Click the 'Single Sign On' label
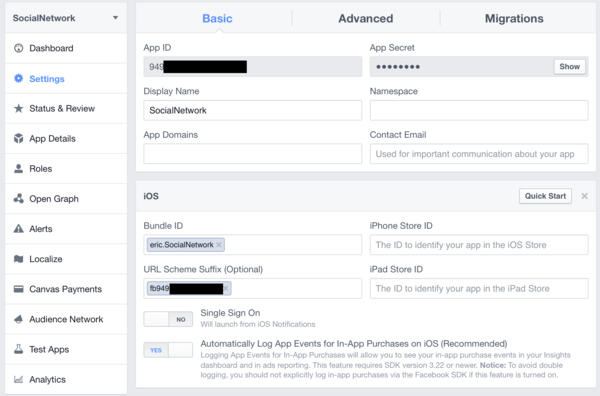The height and width of the screenshot is (396, 600). click(230, 313)
